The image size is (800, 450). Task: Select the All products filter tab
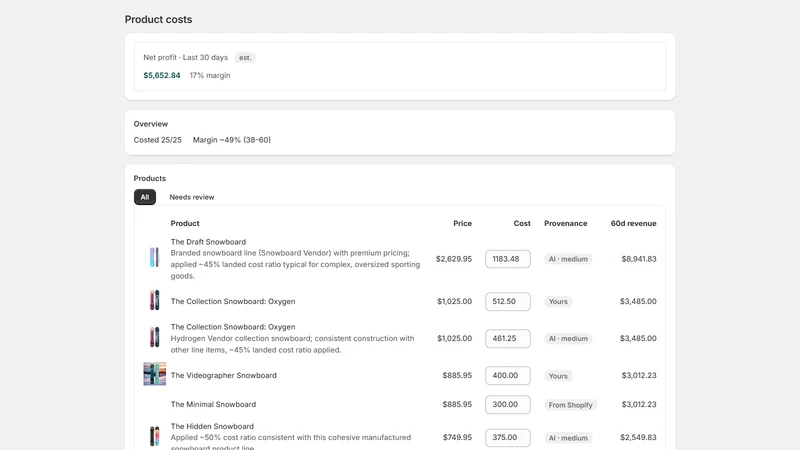point(145,197)
